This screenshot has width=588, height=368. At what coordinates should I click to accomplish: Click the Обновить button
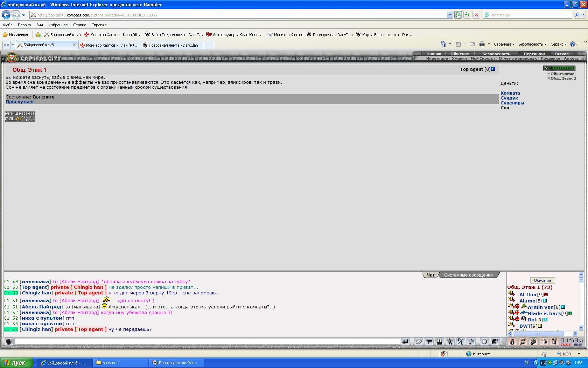[542, 280]
